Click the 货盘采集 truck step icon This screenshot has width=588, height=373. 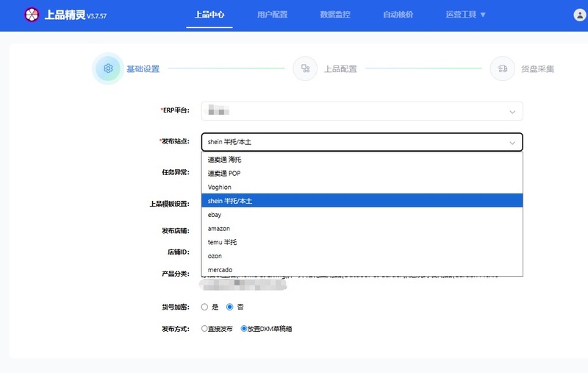503,68
